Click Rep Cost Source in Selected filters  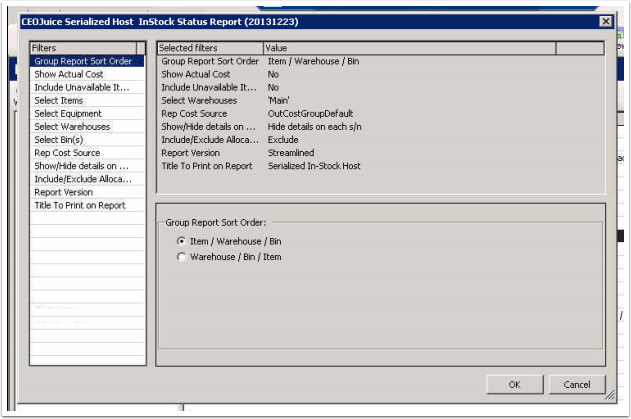click(x=194, y=114)
